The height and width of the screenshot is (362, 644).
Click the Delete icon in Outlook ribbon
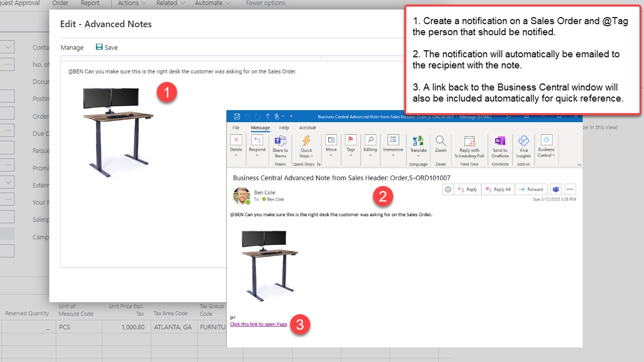(236, 140)
